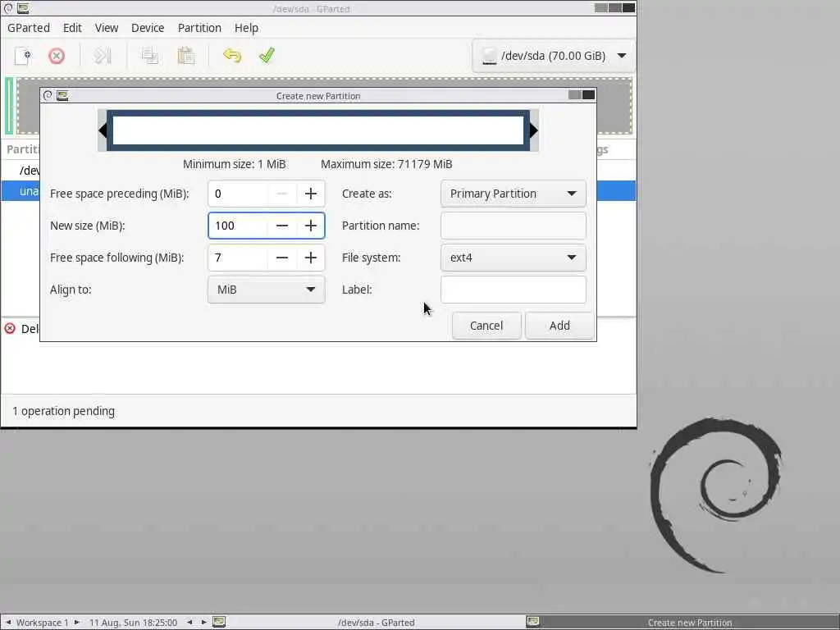The height and width of the screenshot is (630, 840).
Task: Click the Label text field
Action: (514, 290)
